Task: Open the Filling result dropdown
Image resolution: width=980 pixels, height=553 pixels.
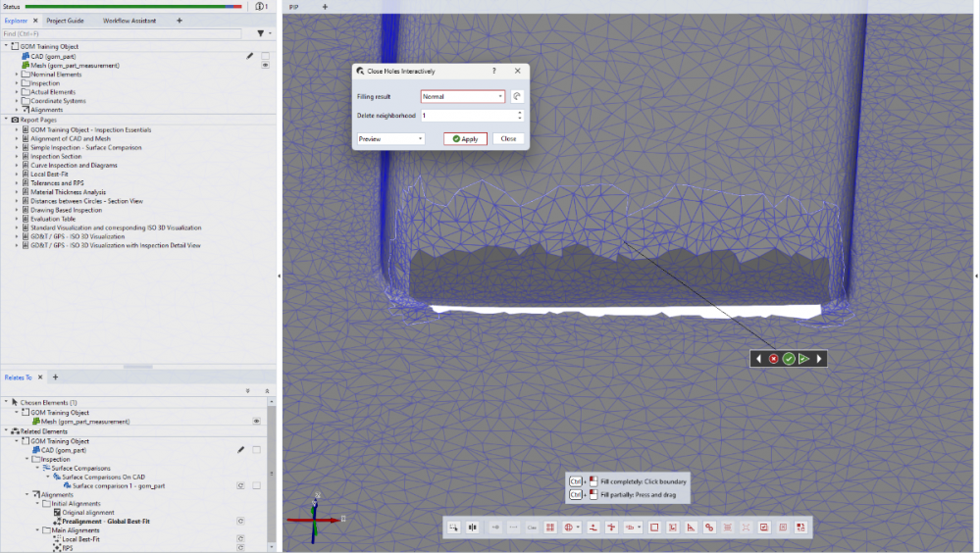Action: point(462,96)
